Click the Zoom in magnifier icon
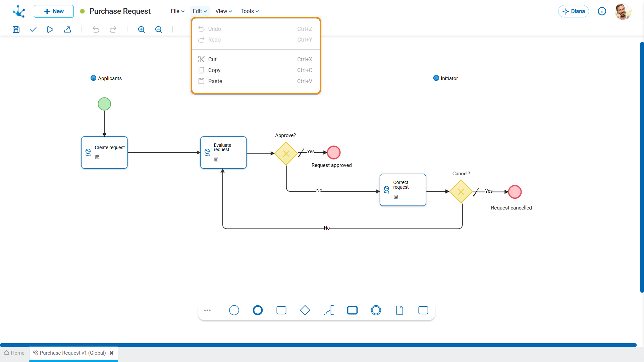 142,29
